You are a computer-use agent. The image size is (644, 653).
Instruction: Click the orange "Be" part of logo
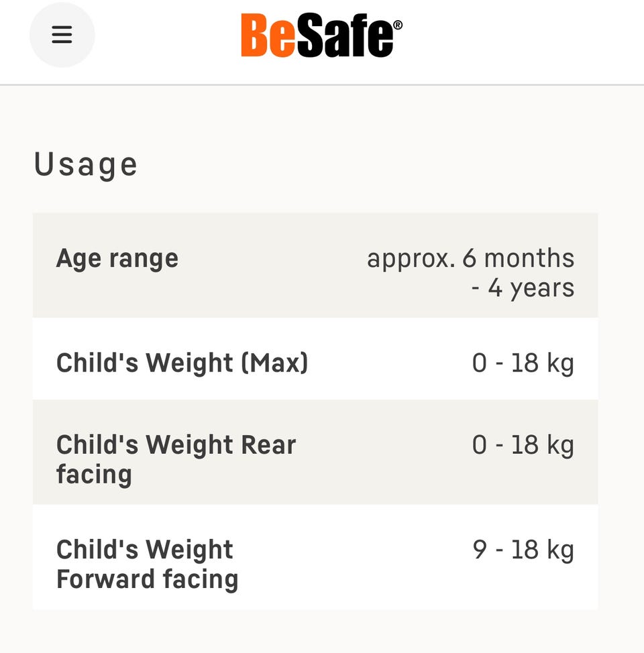(268, 36)
